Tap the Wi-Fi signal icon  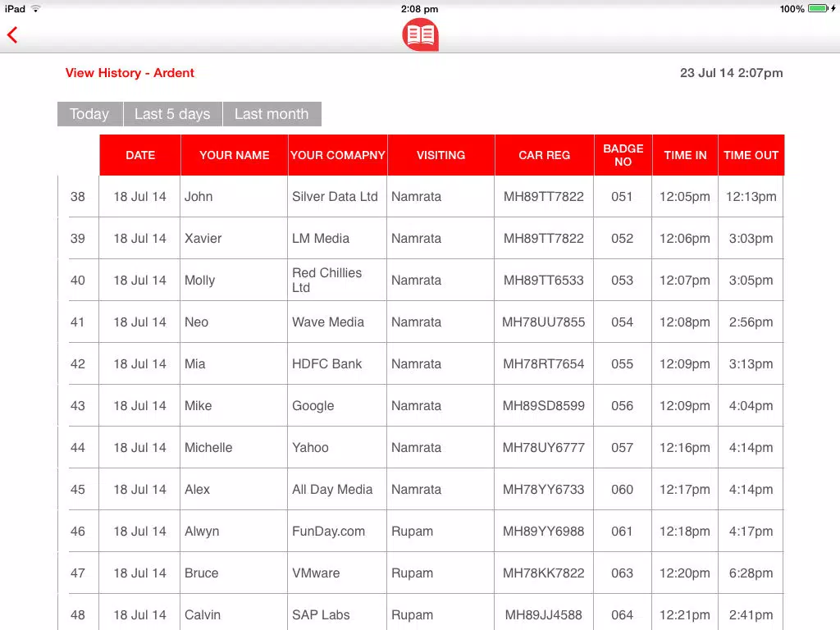35,8
